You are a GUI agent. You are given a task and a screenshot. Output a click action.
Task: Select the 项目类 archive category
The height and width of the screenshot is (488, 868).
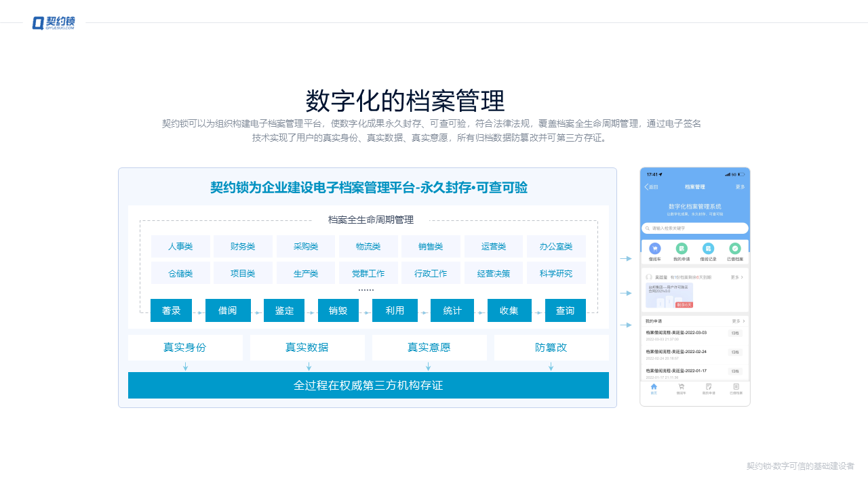(x=243, y=273)
